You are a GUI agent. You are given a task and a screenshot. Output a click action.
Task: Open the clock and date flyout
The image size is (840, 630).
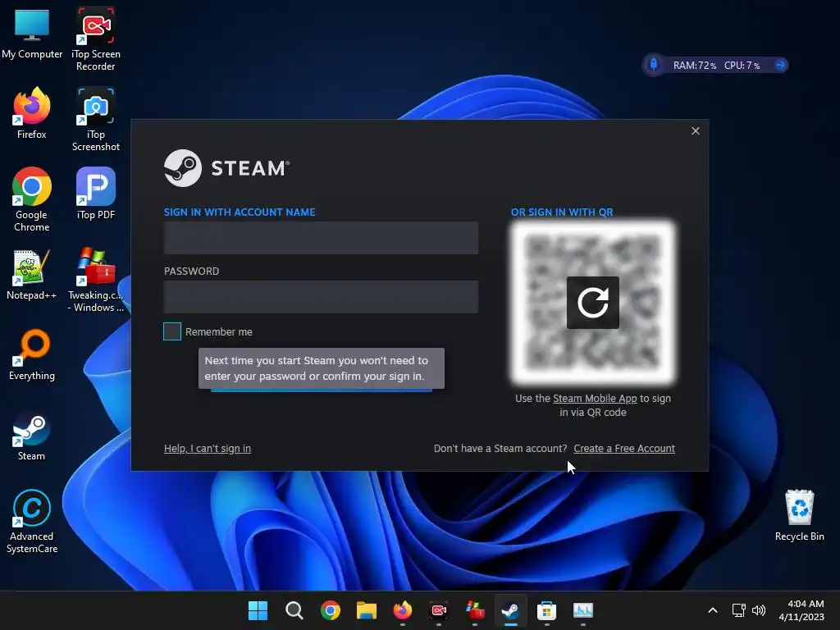click(801, 610)
